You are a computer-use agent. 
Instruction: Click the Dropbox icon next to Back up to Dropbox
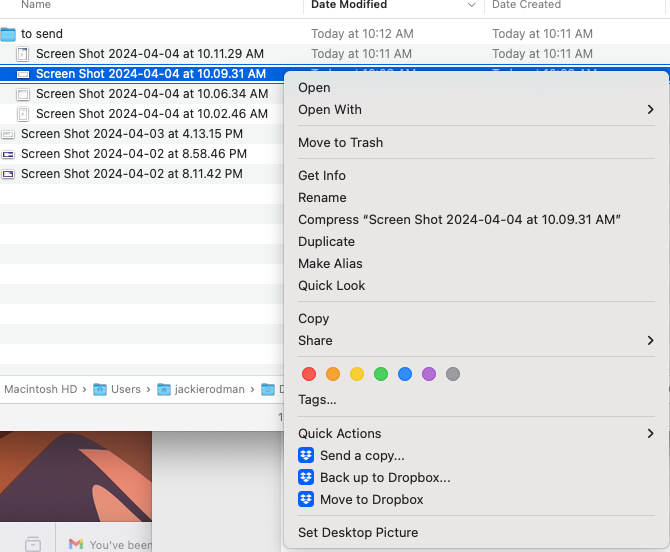click(306, 478)
